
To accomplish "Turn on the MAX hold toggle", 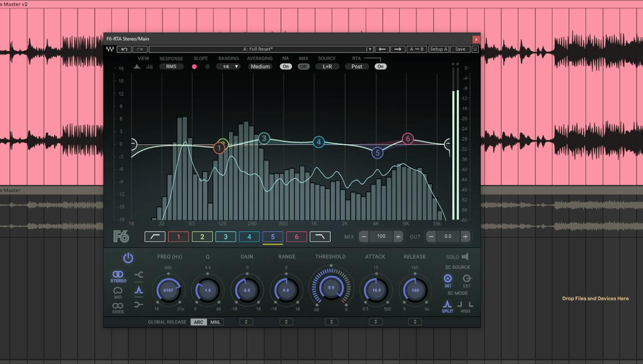I will tap(303, 67).
